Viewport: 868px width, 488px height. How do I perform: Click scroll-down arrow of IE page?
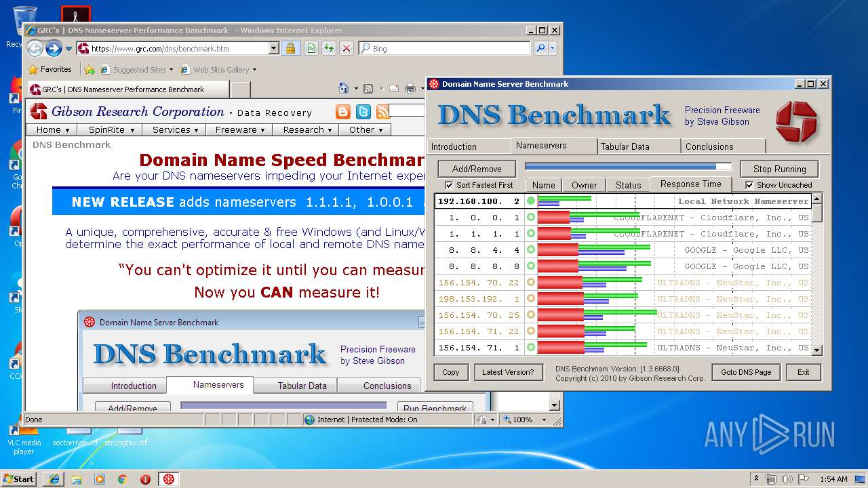(555, 405)
